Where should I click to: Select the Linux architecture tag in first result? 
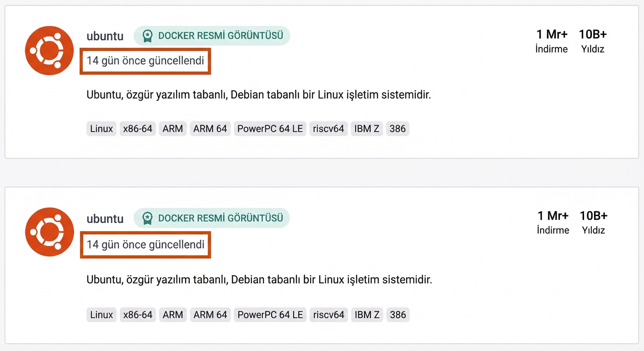point(101,128)
